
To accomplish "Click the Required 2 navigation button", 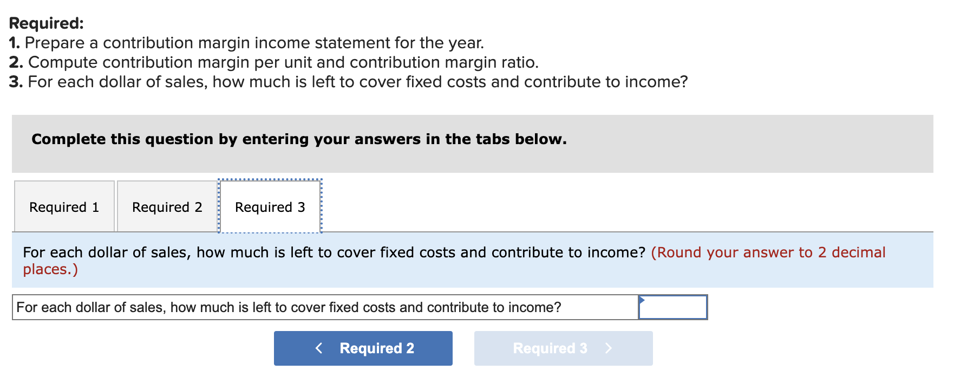I will 363,348.
